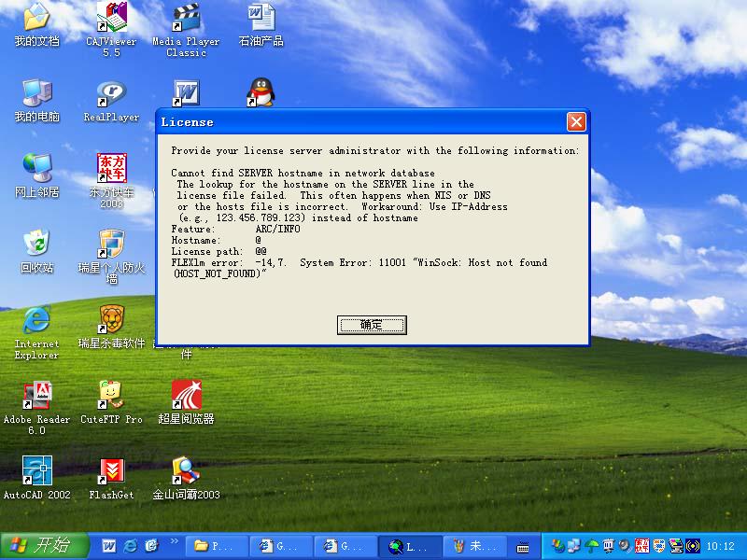Select the 金山词霸2003 desktop shortcut
Screen dimensions: 747x560
pos(186,478)
